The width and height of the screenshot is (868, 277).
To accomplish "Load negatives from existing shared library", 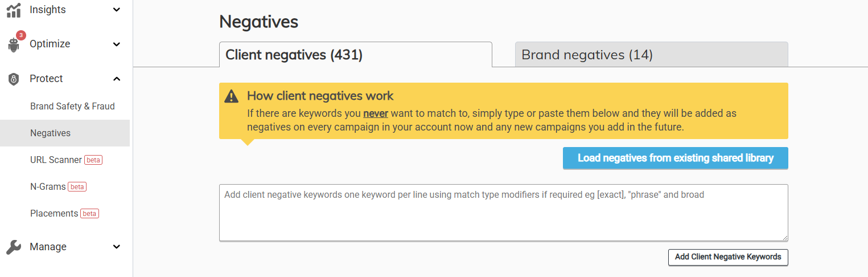I will (675, 158).
